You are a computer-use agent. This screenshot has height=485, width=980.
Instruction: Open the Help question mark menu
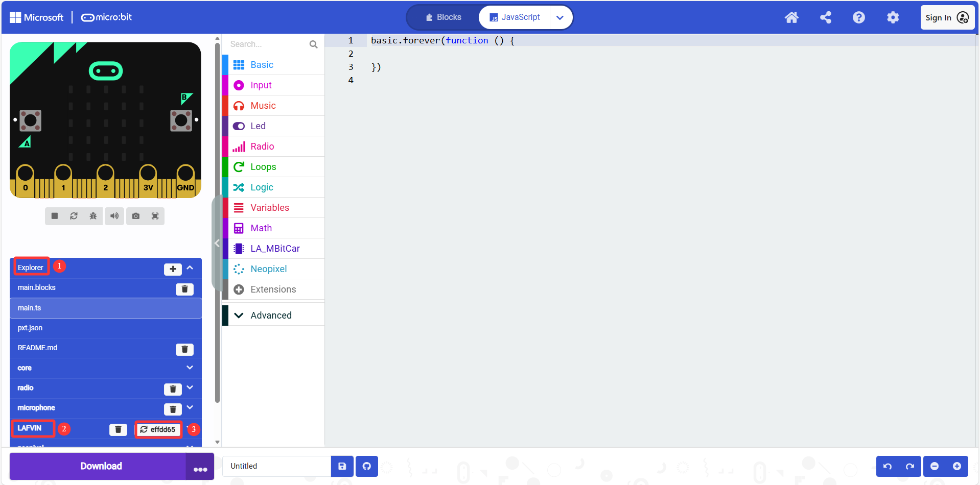[859, 17]
